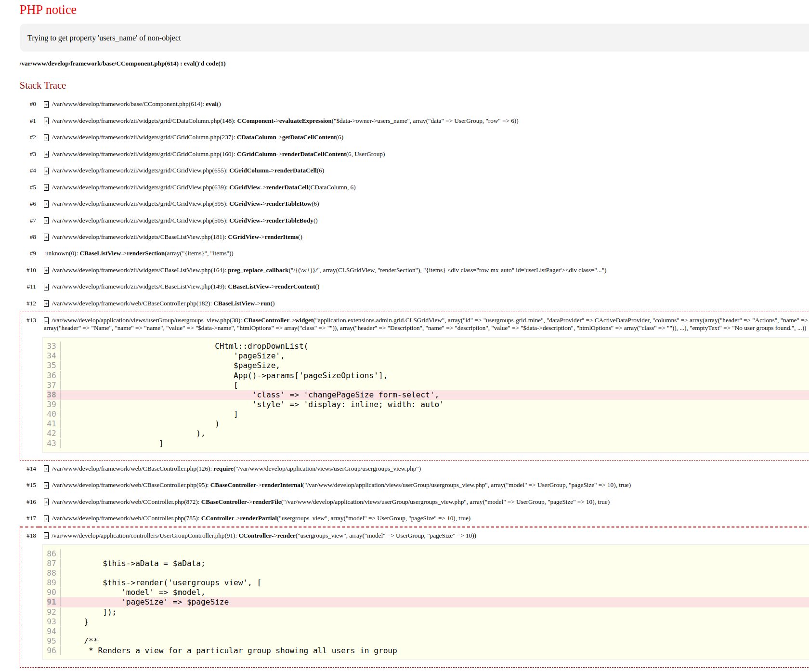The image size is (809, 672).
Task: Click highlighted line 91 'pageSize' code
Action: pyautogui.click(x=175, y=602)
